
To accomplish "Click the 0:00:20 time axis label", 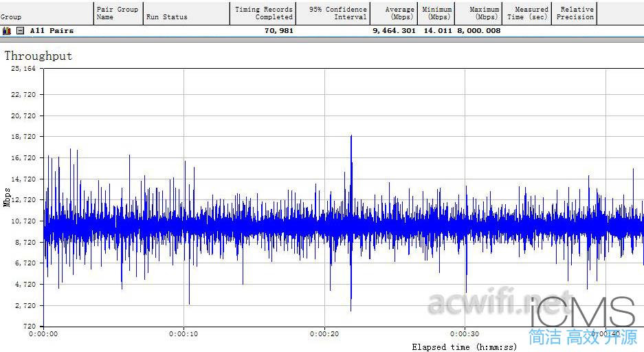I will point(324,334).
